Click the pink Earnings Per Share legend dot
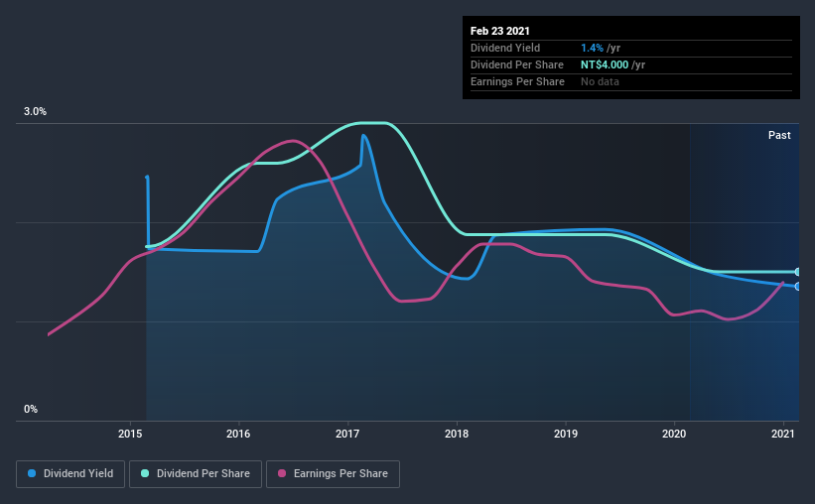This screenshot has width=815, height=504. tap(282, 473)
